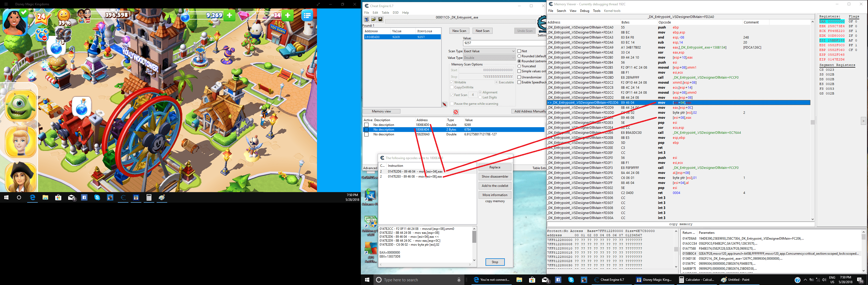Click the red clear address list icon
868x285 pixels.
pos(456,112)
